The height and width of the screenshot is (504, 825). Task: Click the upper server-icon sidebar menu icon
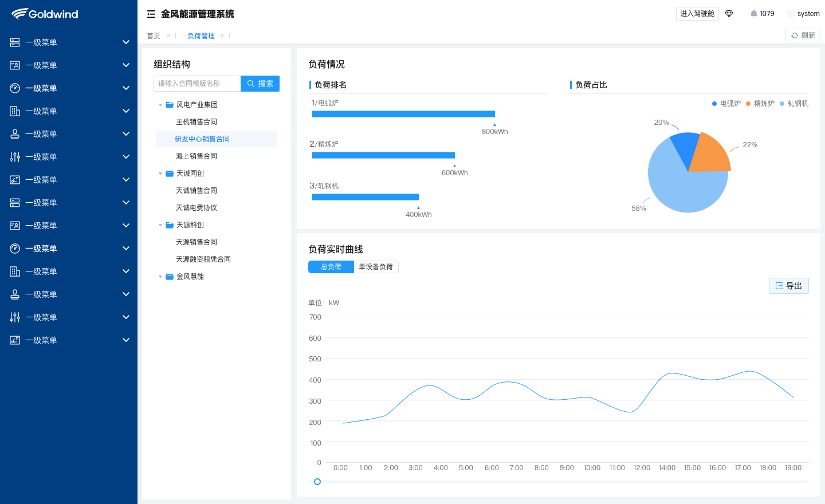coord(15,42)
